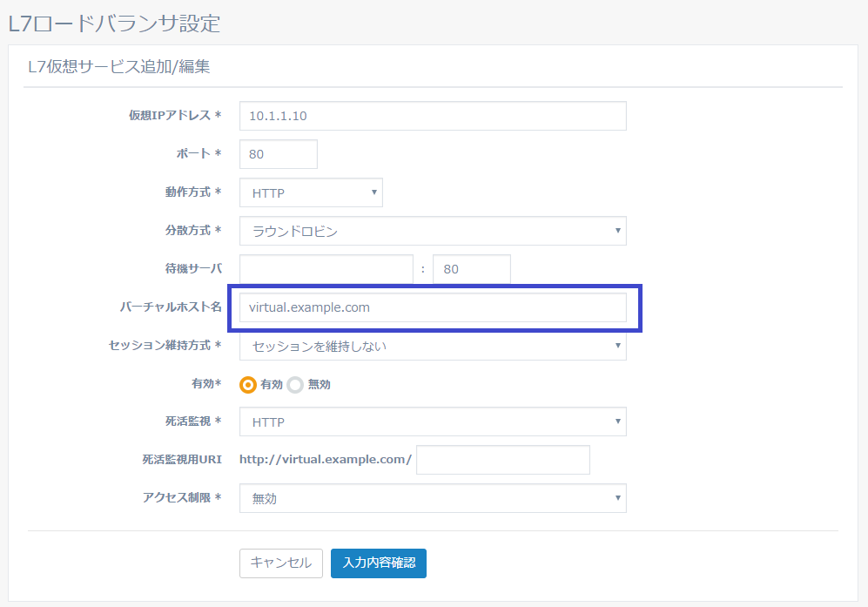868x607 pixels.
Task: Select the 有効 radio button
Action: [248, 384]
